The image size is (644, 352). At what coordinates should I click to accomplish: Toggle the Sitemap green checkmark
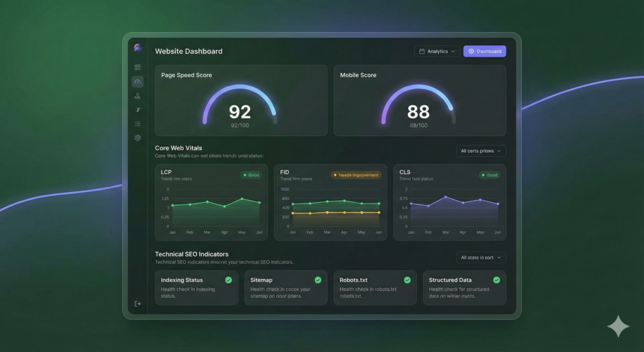[x=318, y=280]
